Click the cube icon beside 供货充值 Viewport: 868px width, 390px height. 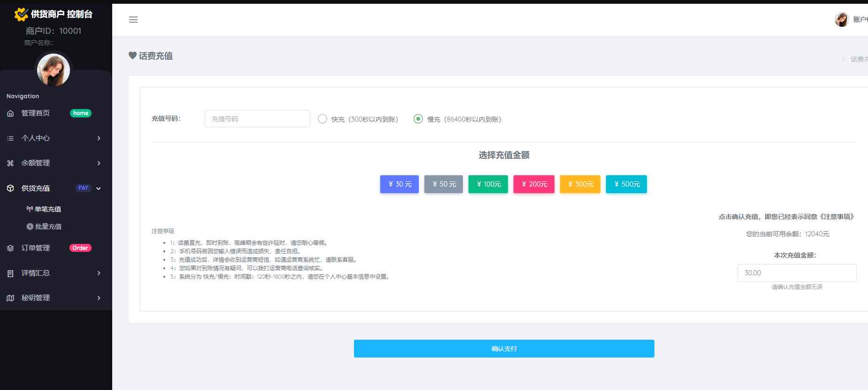pos(10,188)
